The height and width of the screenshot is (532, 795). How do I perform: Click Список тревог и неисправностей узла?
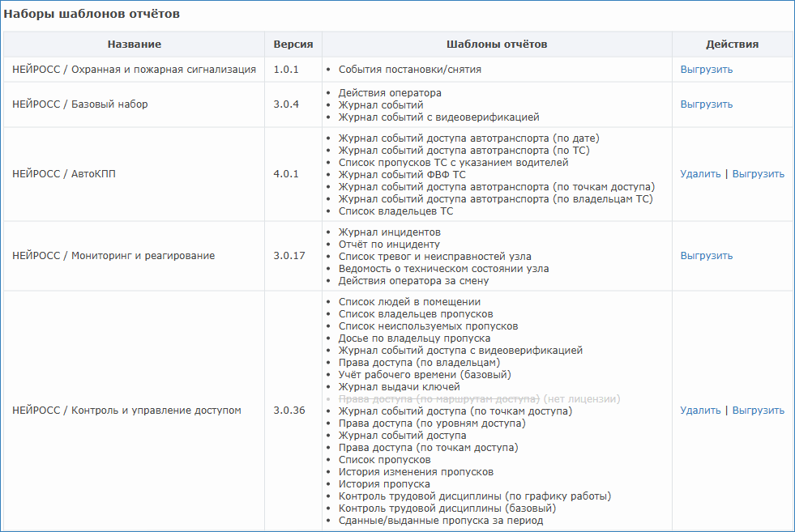click(435, 257)
